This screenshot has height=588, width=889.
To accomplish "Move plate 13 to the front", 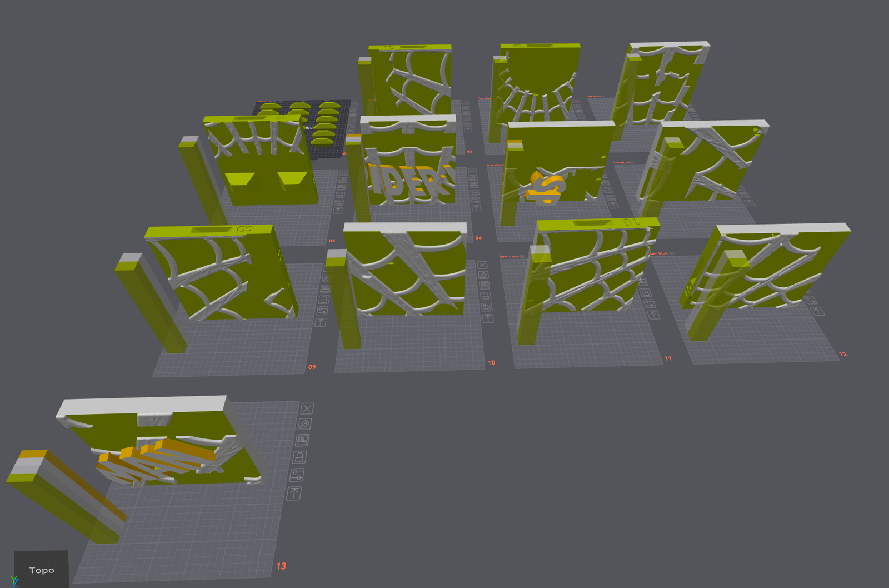I will pos(294,493).
